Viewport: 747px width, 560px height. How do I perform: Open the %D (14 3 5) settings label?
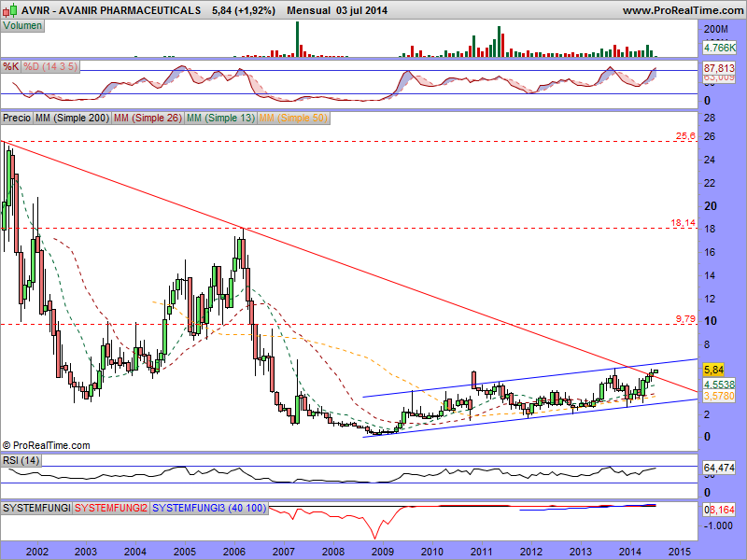50,66
